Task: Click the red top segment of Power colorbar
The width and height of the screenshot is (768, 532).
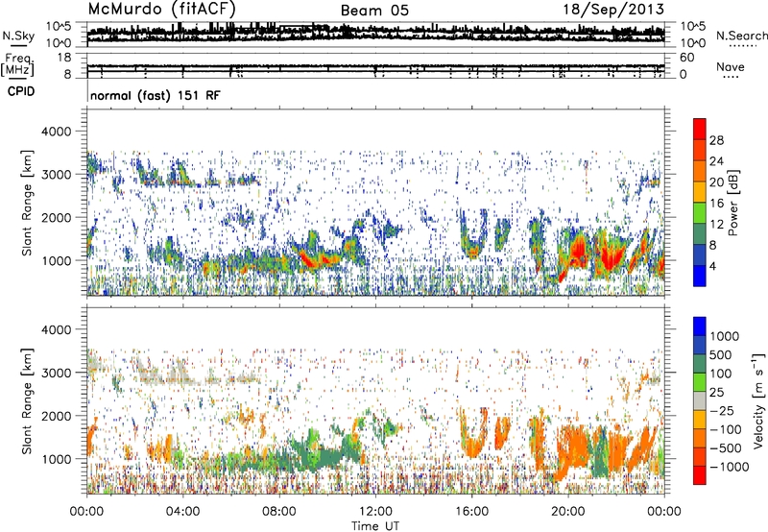Action: pos(700,129)
